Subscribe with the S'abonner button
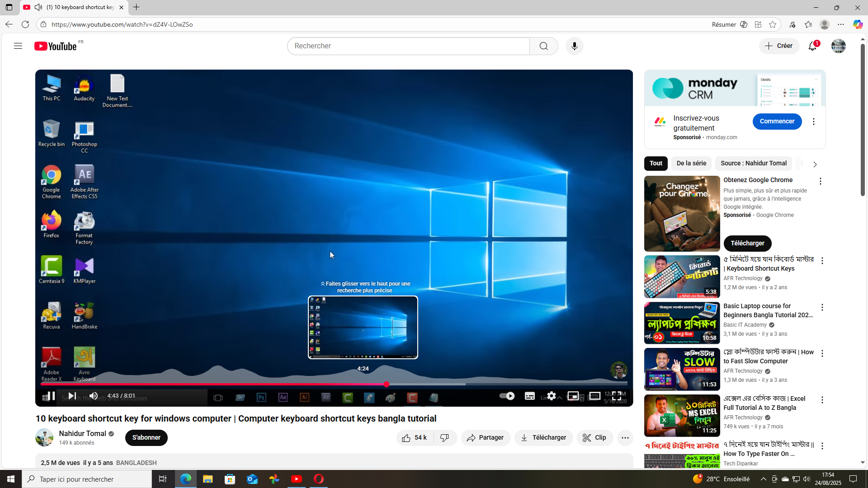The image size is (868, 488). (146, 438)
